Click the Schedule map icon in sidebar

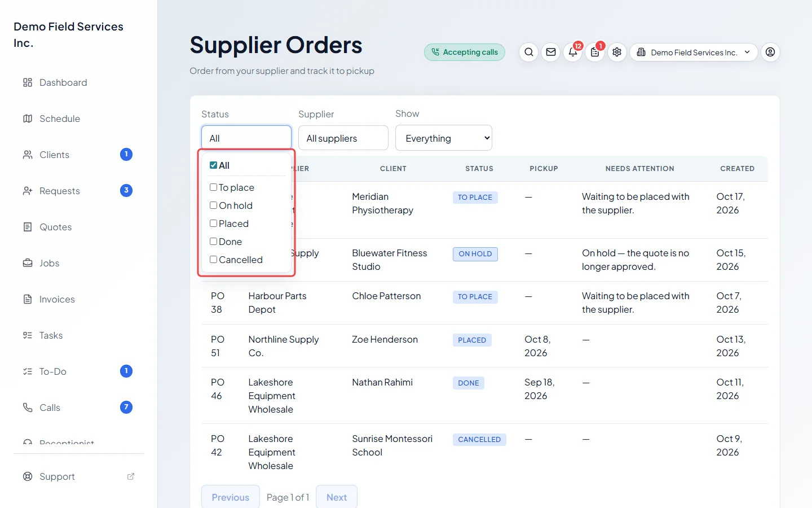tap(28, 119)
